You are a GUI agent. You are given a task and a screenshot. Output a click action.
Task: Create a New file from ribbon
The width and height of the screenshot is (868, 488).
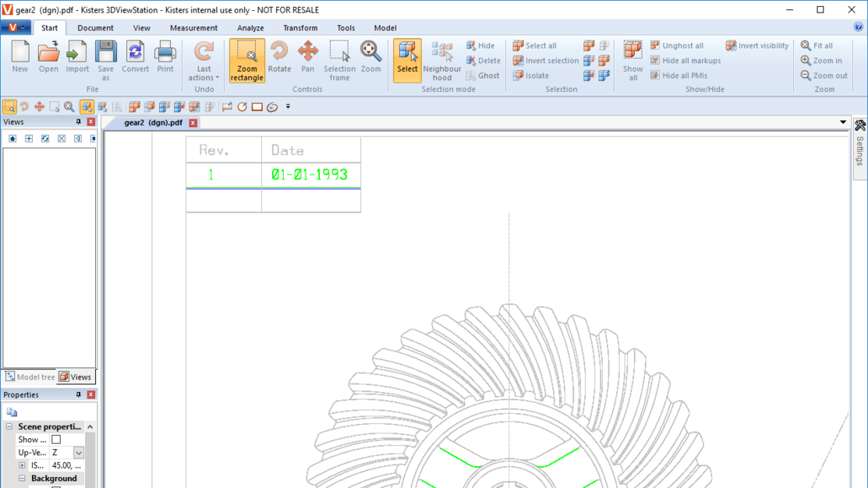click(x=20, y=57)
